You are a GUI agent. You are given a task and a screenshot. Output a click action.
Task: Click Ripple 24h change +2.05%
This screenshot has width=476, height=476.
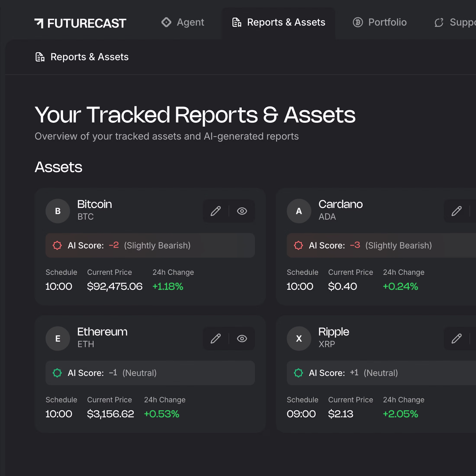tap(400, 414)
